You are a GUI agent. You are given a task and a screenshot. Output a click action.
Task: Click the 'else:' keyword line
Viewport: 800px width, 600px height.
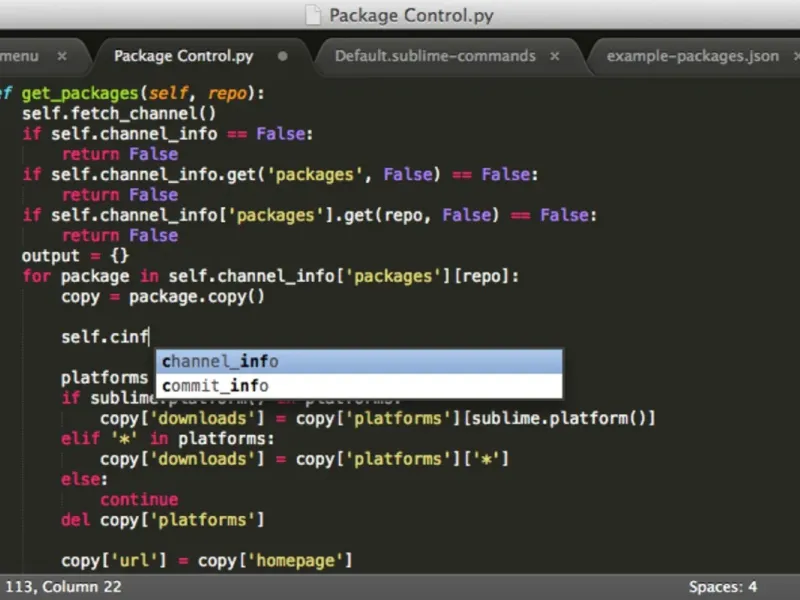pos(84,479)
